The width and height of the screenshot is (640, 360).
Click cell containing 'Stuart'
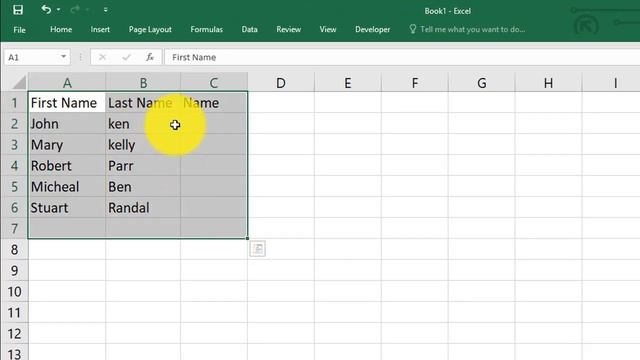(x=67, y=207)
